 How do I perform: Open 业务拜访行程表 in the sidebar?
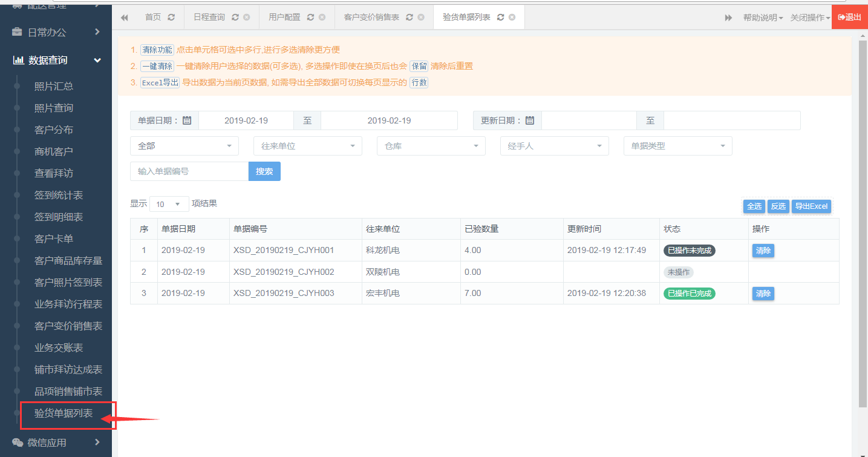click(68, 304)
